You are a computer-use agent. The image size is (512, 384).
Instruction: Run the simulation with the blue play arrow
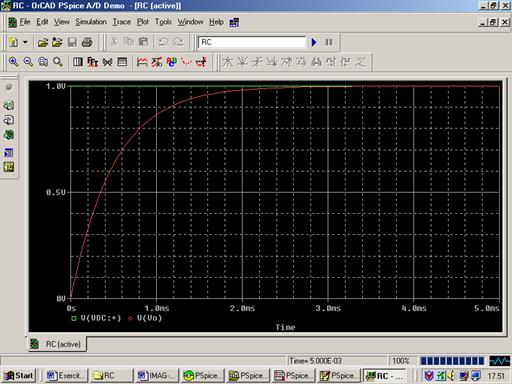point(314,42)
